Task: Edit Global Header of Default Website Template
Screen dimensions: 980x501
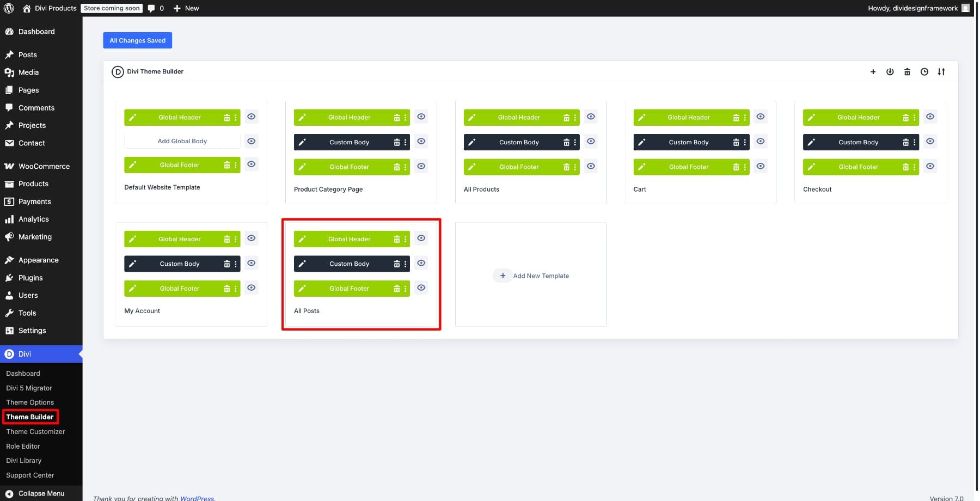Action: (x=133, y=118)
